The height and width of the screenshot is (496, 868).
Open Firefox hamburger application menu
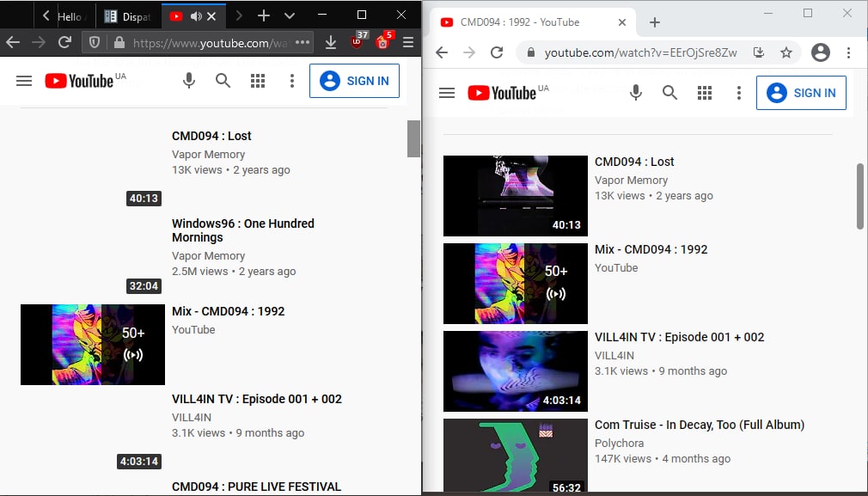coord(408,42)
